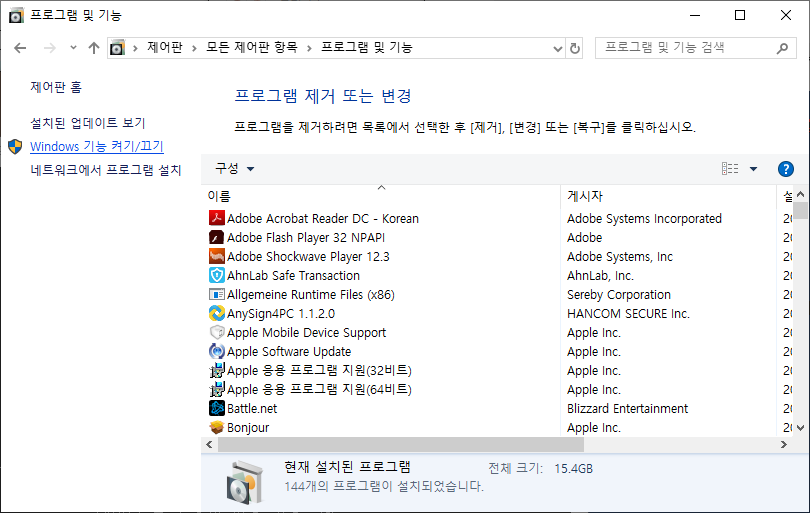Click the 프로그램 및 기능 검색 field
This screenshot has height=513, width=810.
coord(695,48)
